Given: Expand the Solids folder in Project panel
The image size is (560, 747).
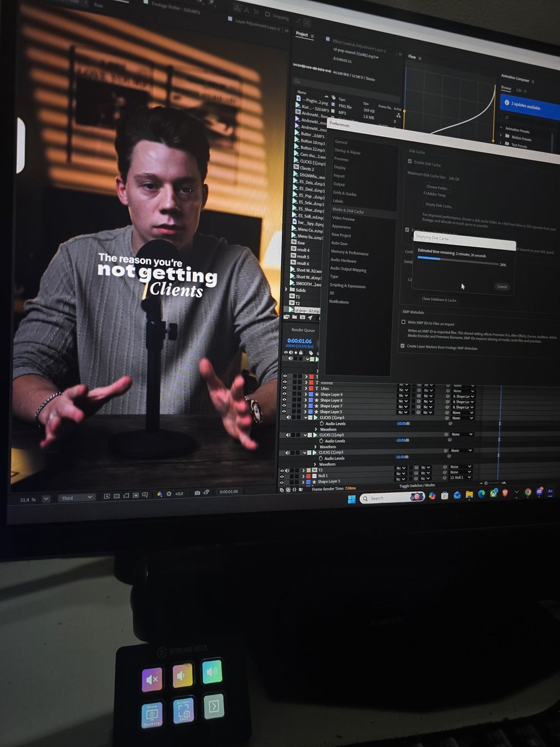Looking at the screenshot, I should tap(286, 289).
